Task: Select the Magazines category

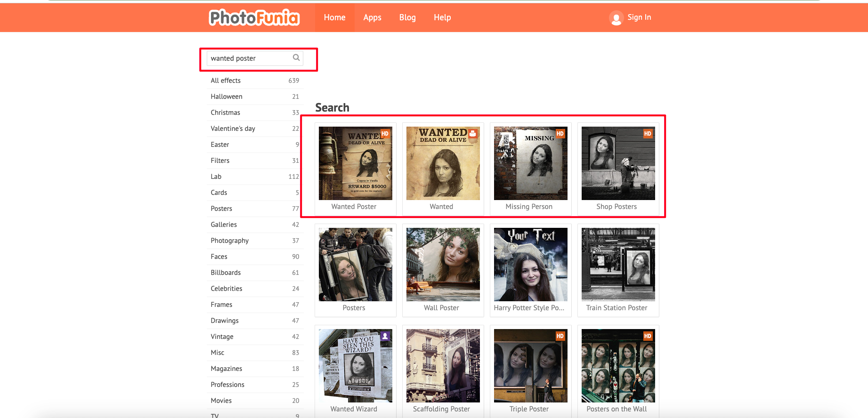Action: tap(255, 369)
